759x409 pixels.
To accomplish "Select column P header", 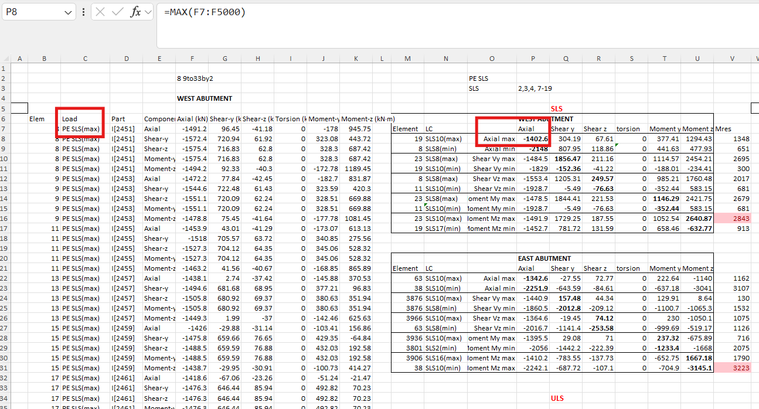I will (533, 59).
